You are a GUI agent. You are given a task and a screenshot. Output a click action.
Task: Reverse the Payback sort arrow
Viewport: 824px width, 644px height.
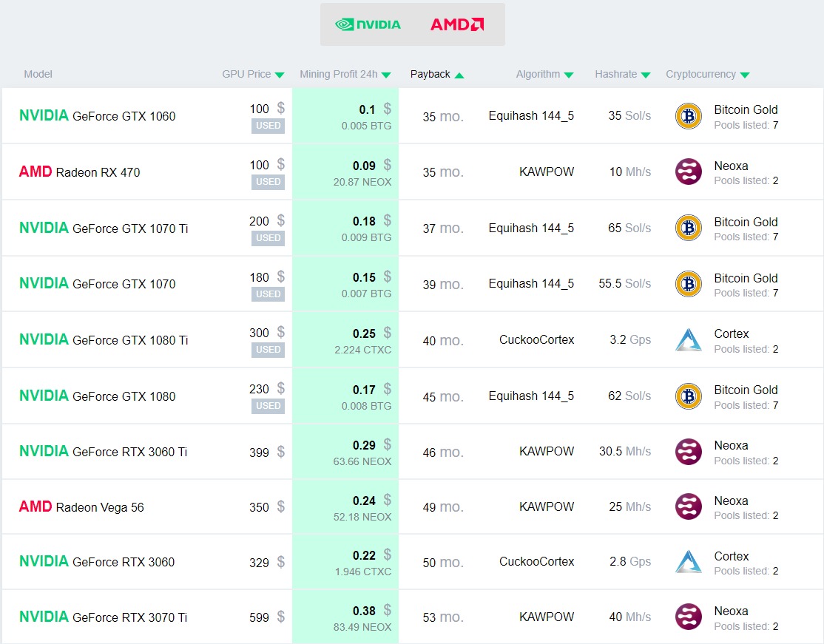click(x=459, y=75)
